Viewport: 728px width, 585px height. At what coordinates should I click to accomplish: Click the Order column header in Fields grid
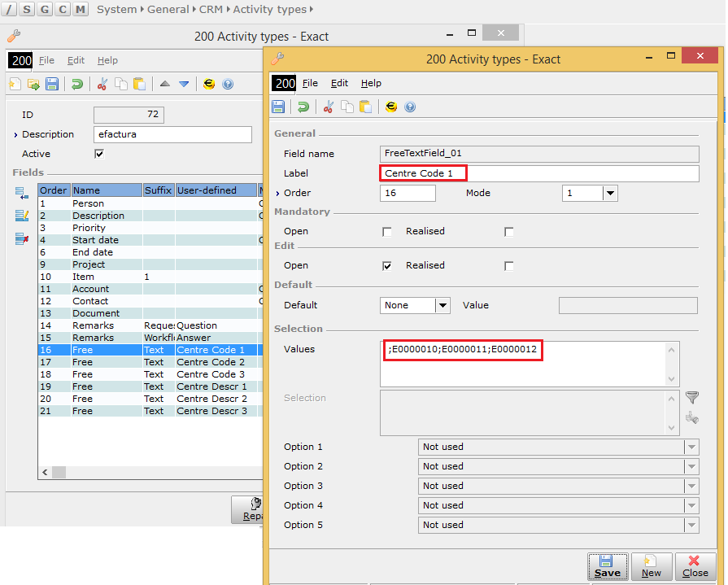click(54, 190)
